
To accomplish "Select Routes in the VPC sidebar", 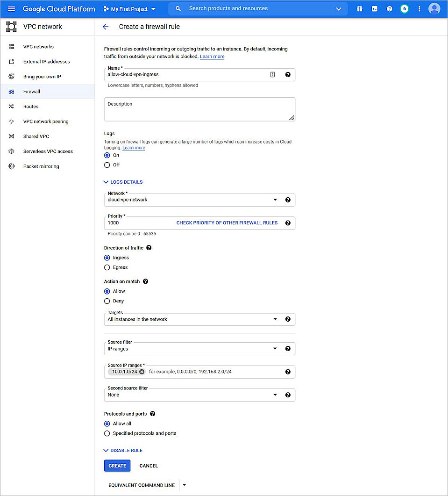I will [30, 106].
